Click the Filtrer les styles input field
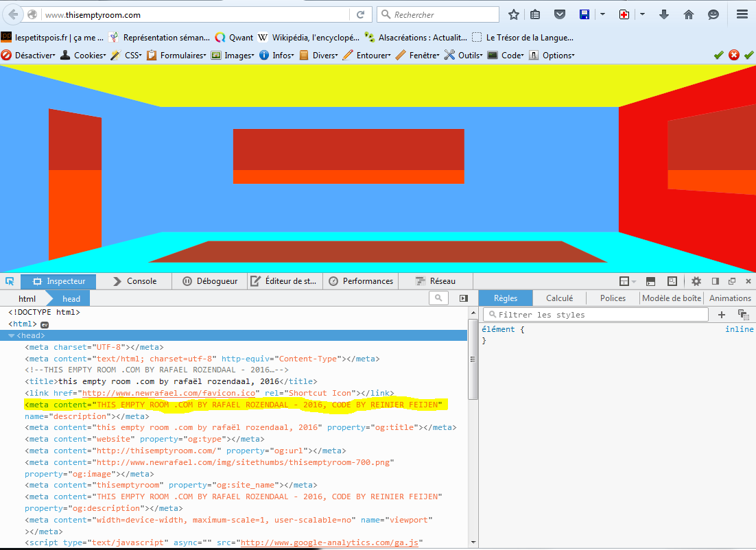 click(595, 315)
